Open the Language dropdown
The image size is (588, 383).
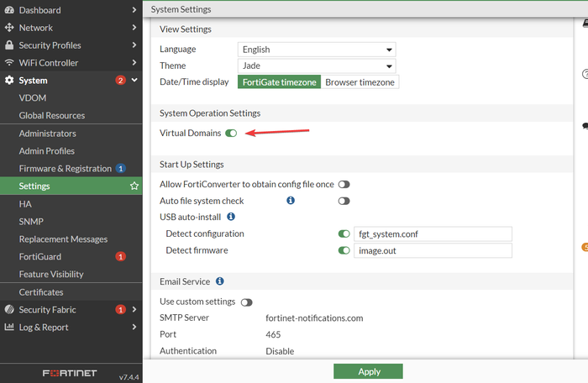[317, 50]
